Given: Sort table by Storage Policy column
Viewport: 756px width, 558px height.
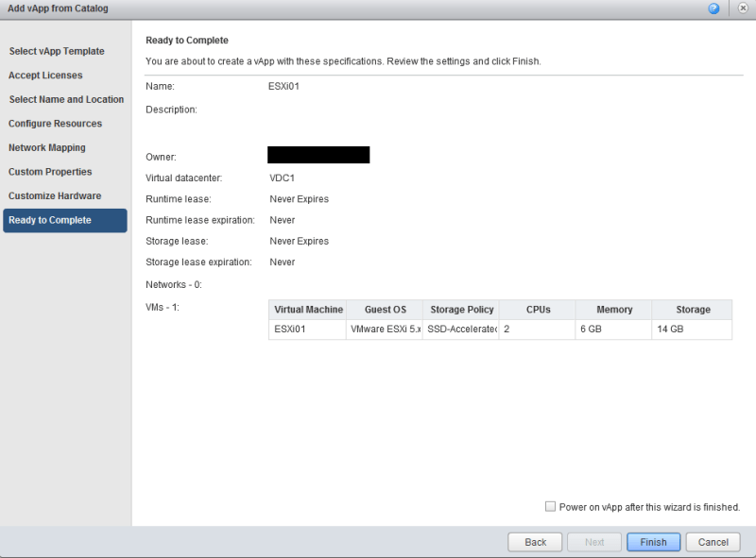Looking at the screenshot, I should pos(461,310).
